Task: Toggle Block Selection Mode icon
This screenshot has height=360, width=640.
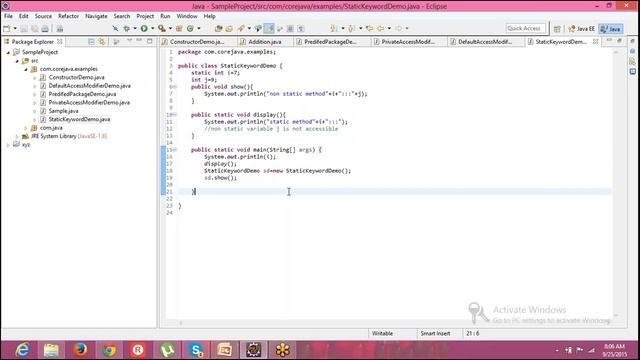Action: [290, 29]
